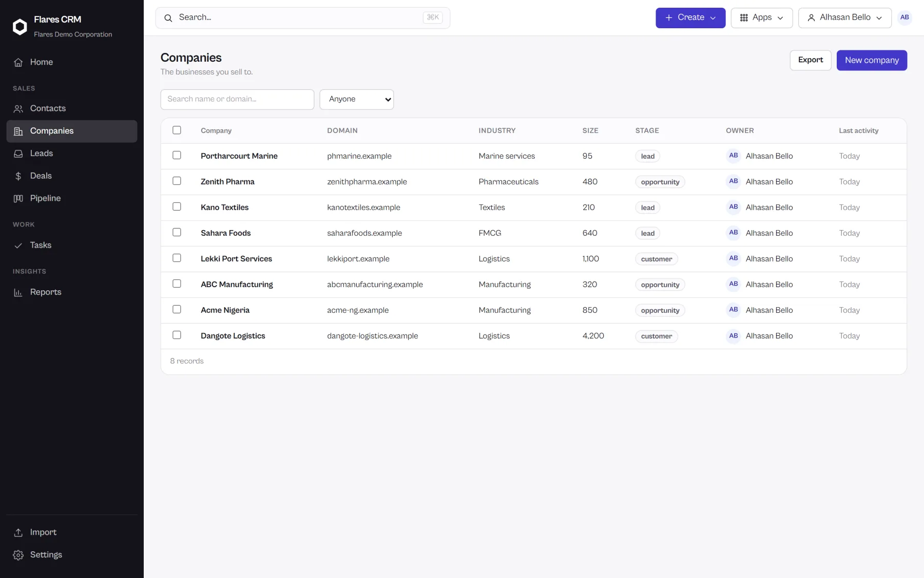Switch to the Pipeline view
The width and height of the screenshot is (924, 578).
(72, 198)
